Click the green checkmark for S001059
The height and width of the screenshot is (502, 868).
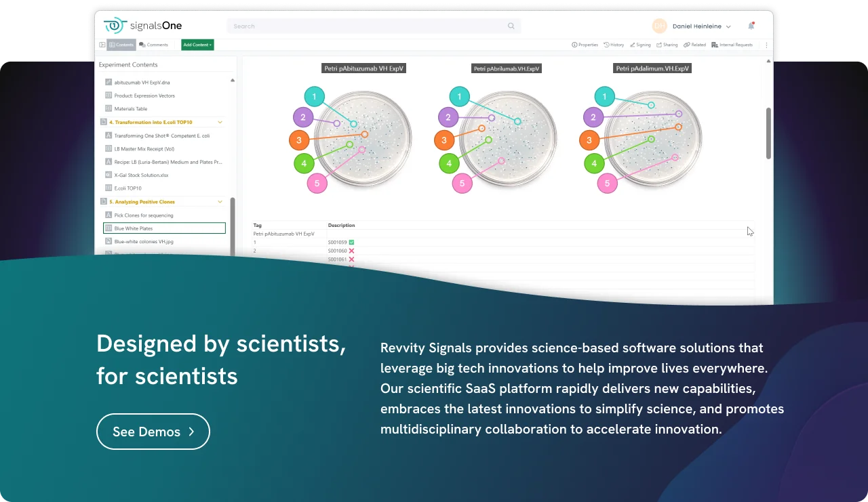point(351,242)
